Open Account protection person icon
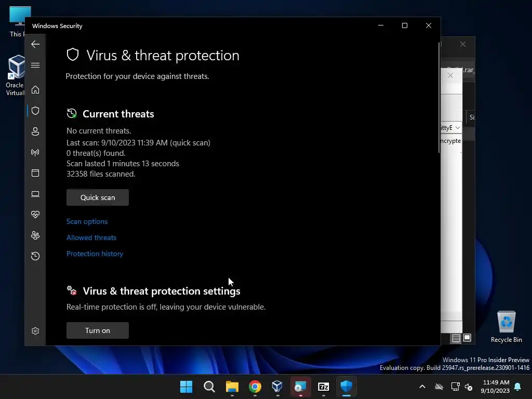The image size is (532, 399). (35, 131)
